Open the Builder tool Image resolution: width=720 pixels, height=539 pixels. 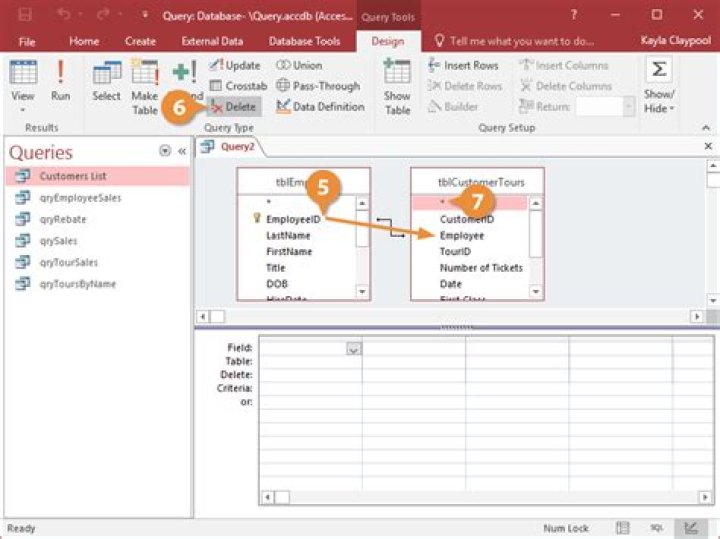pos(453,107)
